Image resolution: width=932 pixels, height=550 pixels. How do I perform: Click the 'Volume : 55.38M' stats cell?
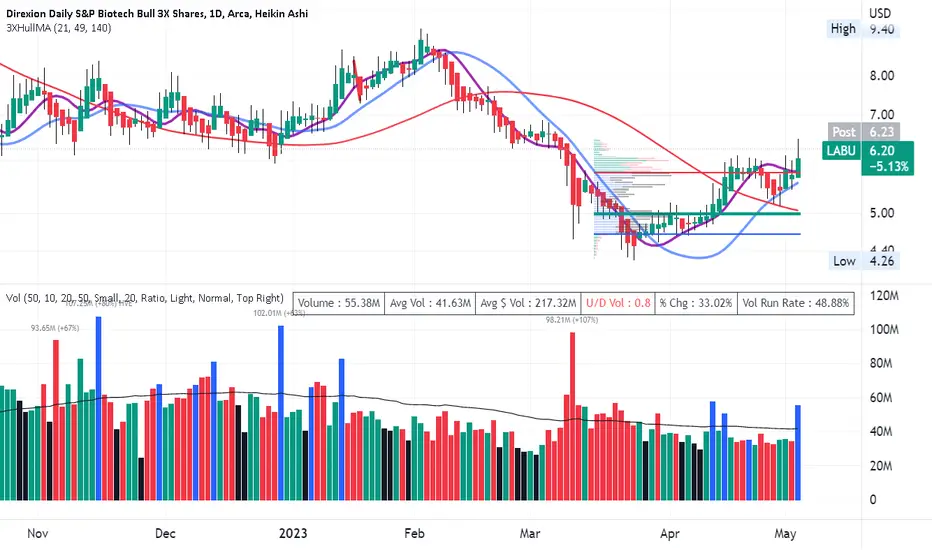[x=339, y=303]
